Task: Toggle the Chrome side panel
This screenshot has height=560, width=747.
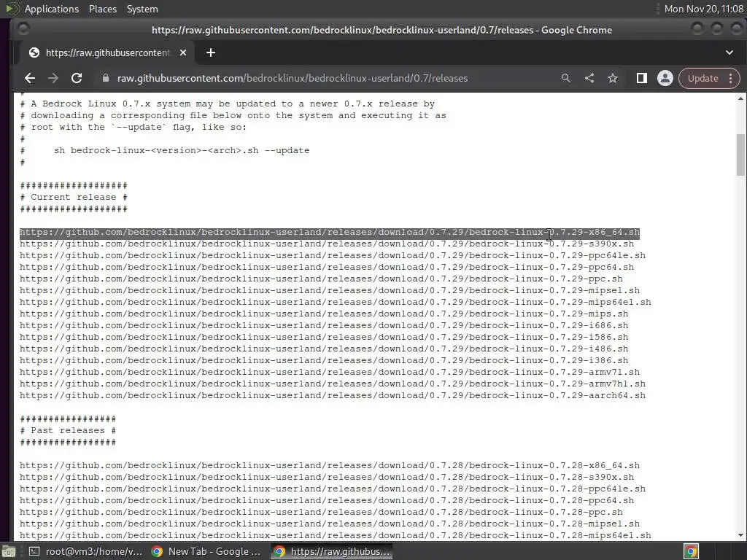Action: [642, 78]
